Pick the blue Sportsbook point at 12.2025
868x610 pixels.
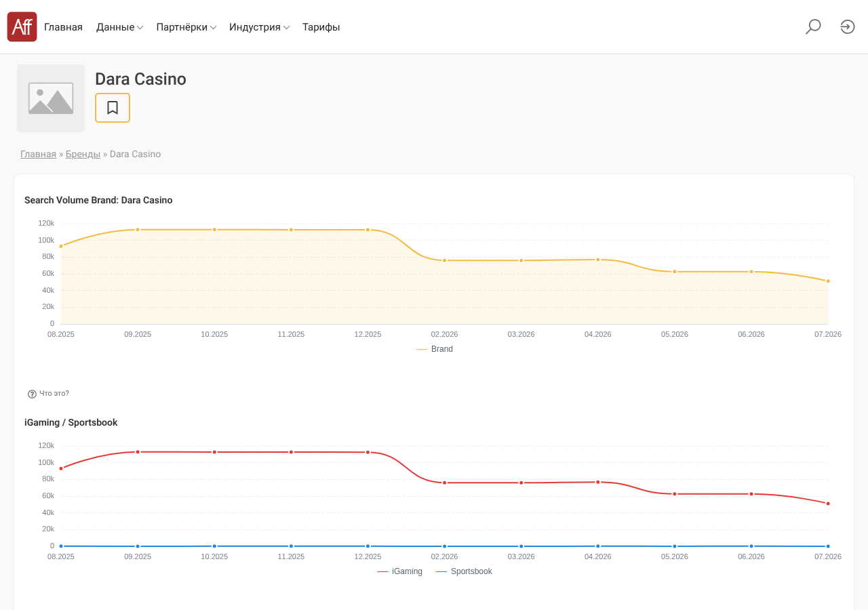pyautogui.click(x=368, y=546)
